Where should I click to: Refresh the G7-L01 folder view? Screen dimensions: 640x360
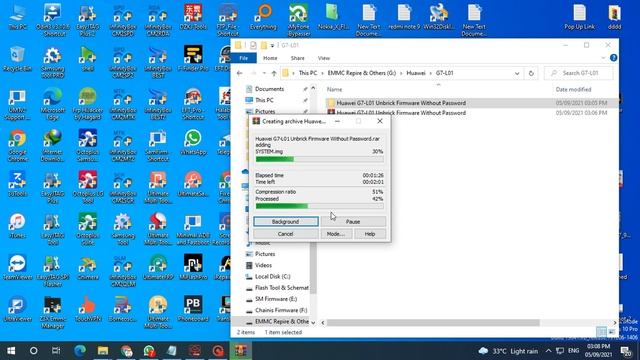pyautogui.click(x=531, y=73)
